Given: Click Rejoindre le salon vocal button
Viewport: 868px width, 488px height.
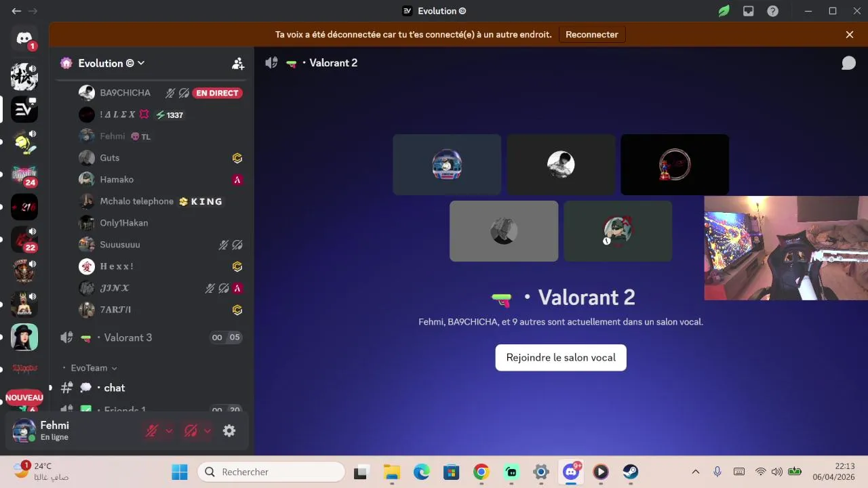Looking at the screenshot, I should 561,357.
